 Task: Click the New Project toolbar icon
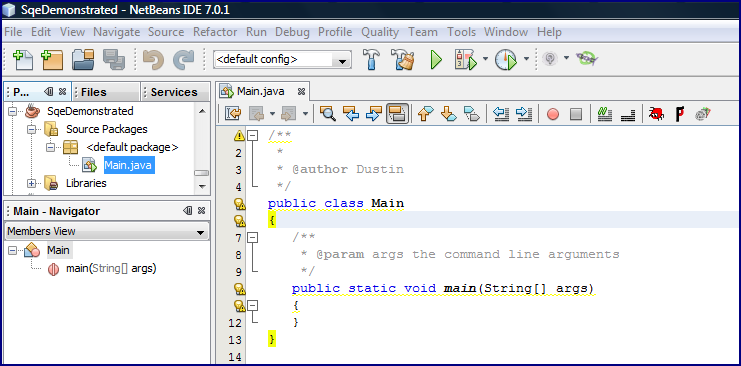(52, 60)
